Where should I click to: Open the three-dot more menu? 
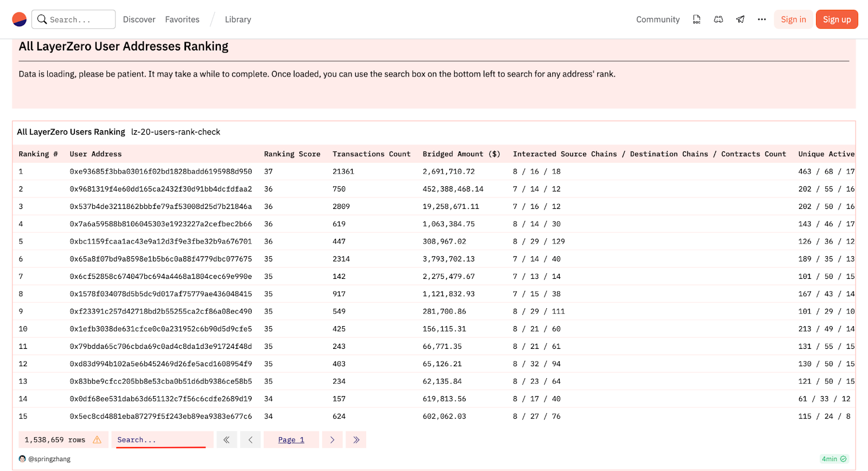tap(762, 20)
